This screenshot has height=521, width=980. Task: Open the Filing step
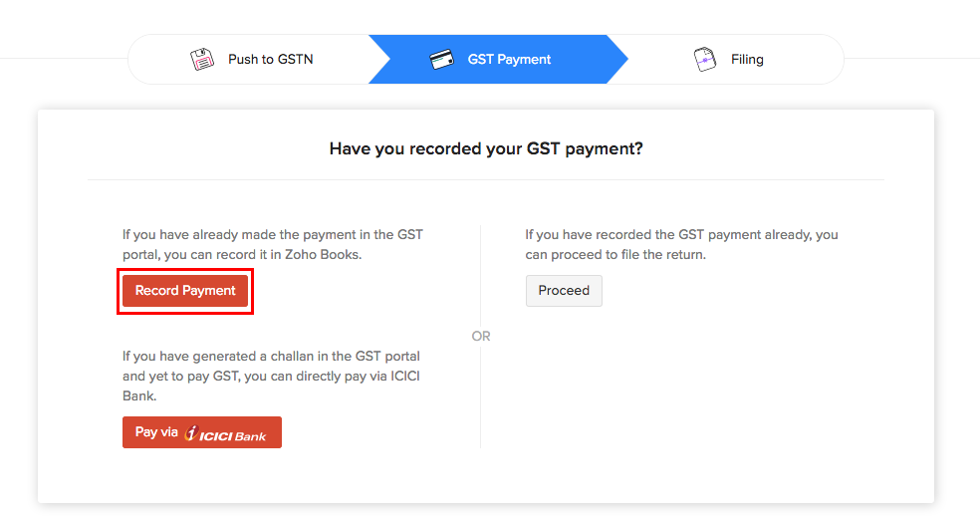pyautogui.click(x=747, y=60)
